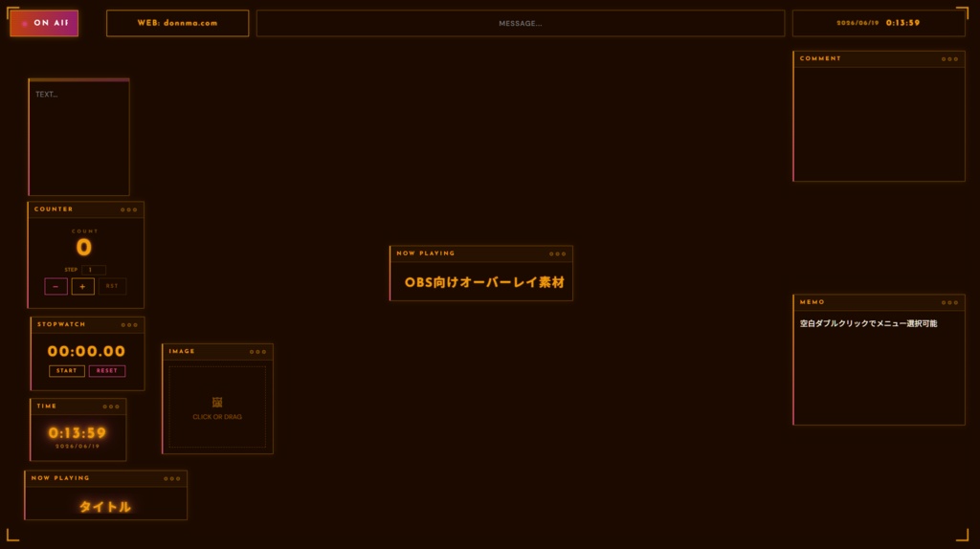
Task: Click the memo text 空白ダブルクリックでメニュー選択可能
Action: [x=868, y=323]
